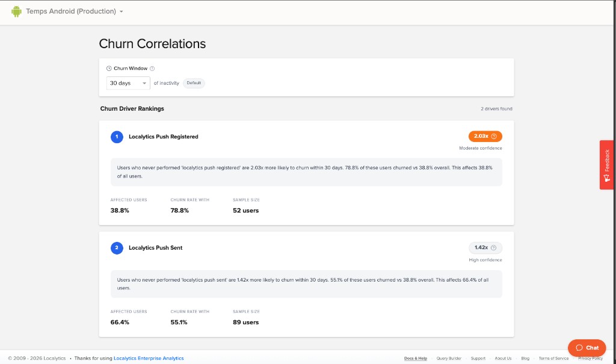Screen dimensions: 616x364
Task: Open Terms of Service footer link
Action: click(553, 359)
